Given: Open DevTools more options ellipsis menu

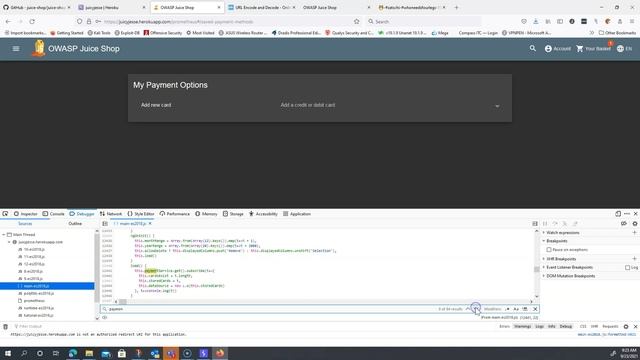Looking at the screenshot, I should 627,213.
